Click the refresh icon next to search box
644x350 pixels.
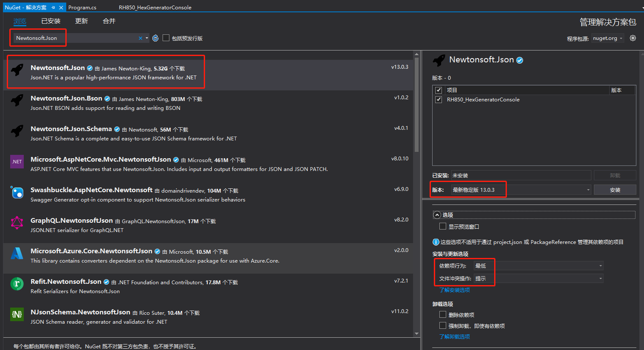155,38
